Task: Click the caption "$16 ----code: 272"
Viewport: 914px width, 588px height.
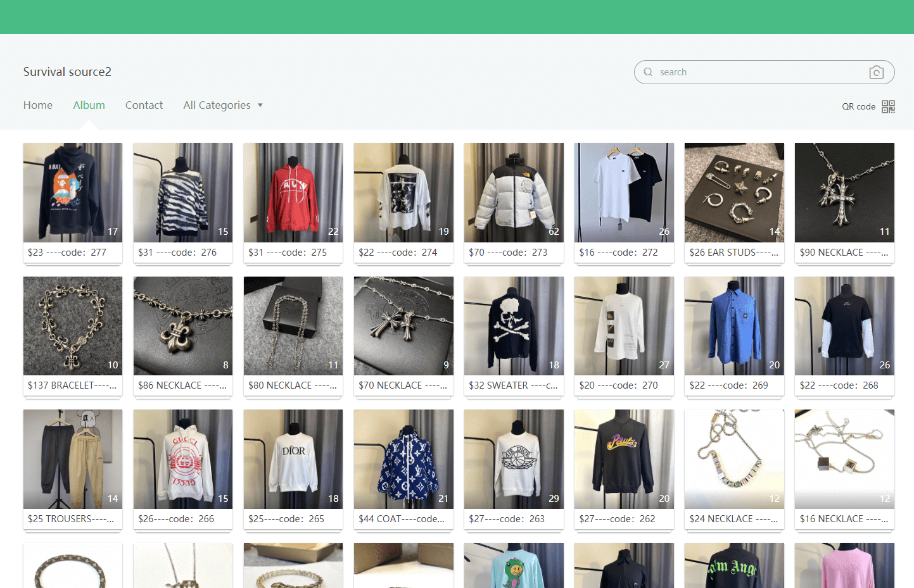Action: [x=619, y=252]
